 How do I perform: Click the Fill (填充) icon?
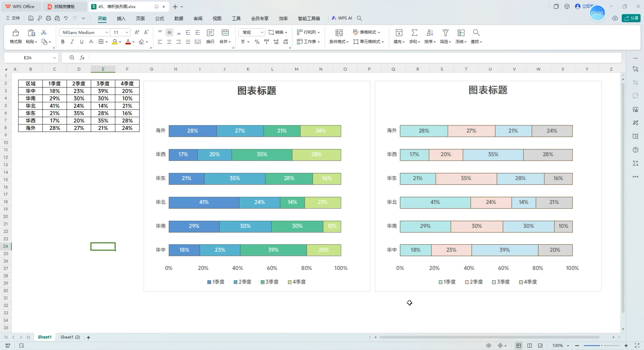(x=399, y=33)
